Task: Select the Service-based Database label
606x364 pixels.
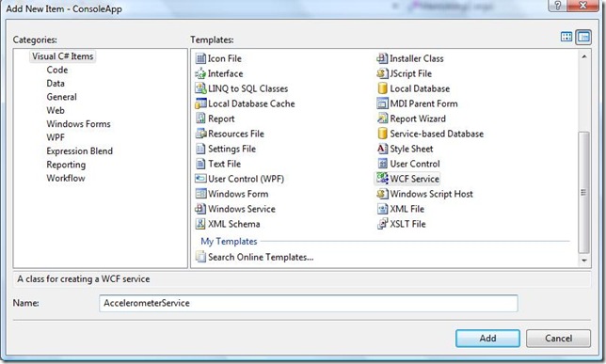Action: point(437,135)
